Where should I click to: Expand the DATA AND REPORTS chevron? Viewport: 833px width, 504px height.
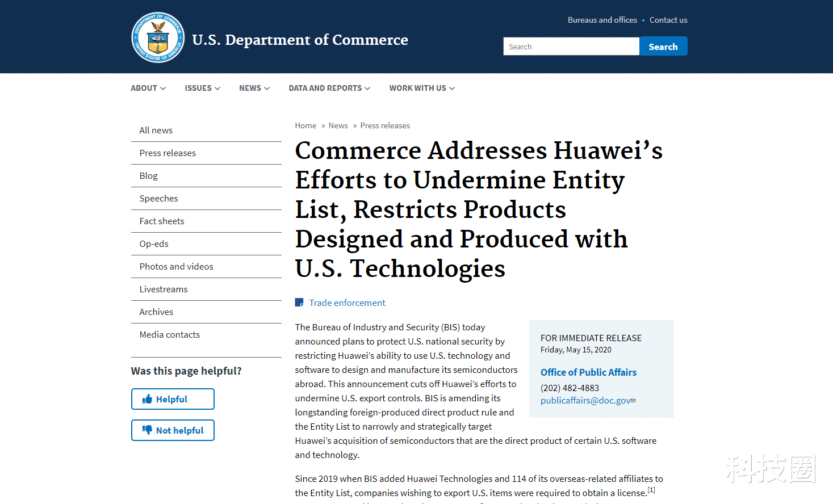click(x=367, y=89)
